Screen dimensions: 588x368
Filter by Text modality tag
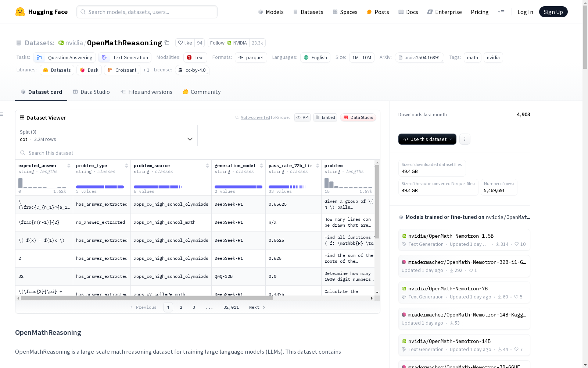pyautogui.click(x=196, y=57)
